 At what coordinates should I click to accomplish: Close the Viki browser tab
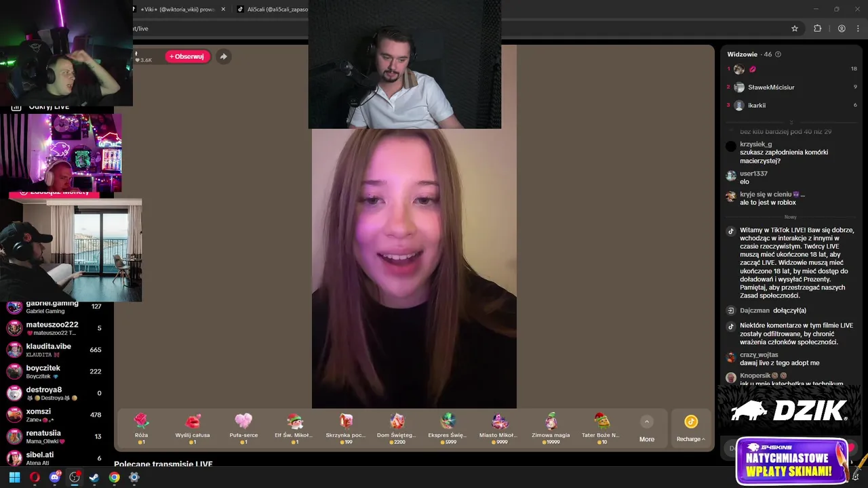(223, 9)
